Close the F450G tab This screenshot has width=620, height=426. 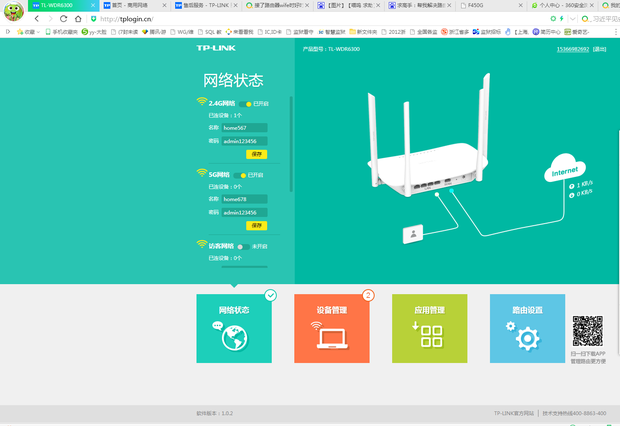[520, 6]
